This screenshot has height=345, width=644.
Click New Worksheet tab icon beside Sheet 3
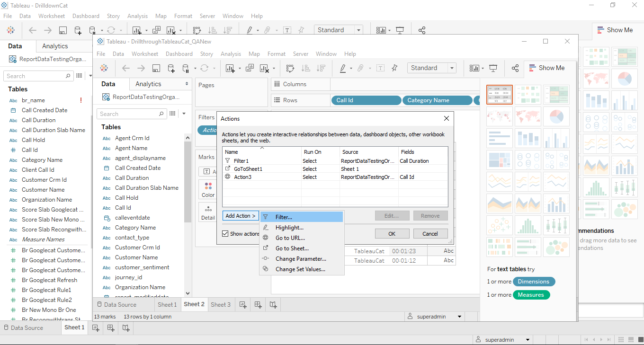pyautogui.click(x=243, y=304)
